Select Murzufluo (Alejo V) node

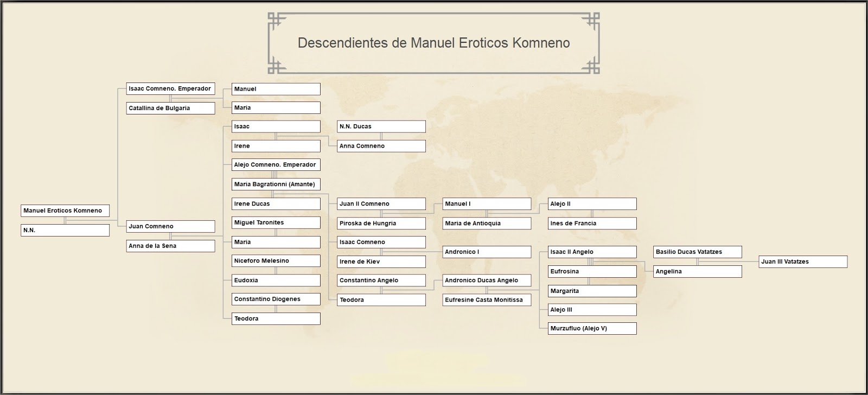click(x=592, y=328)
